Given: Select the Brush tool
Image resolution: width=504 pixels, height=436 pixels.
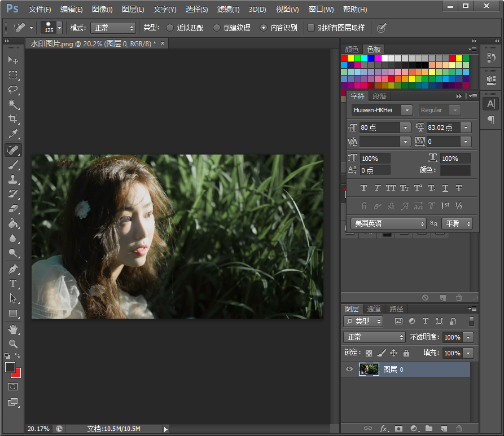Looking at the screenshot, I should click(x=13, y=165).
